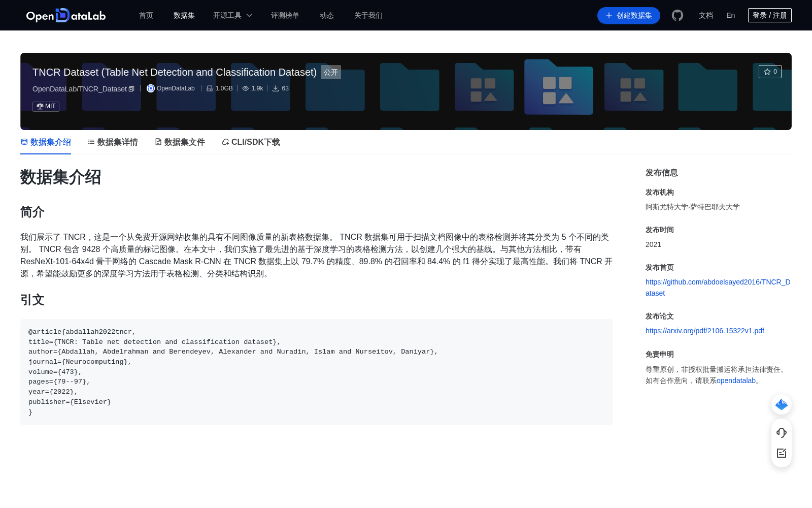Open the 数据集 navigation item
The image size is (812, 508).
(184, 15)
